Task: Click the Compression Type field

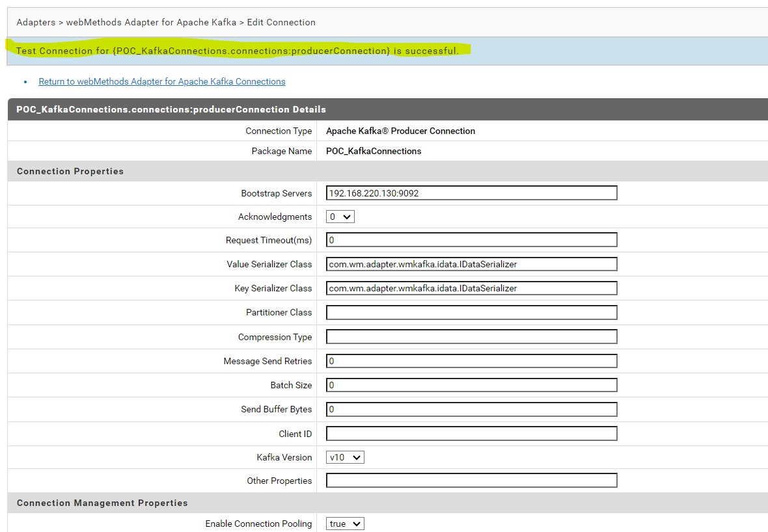Action: coord(472,336)
